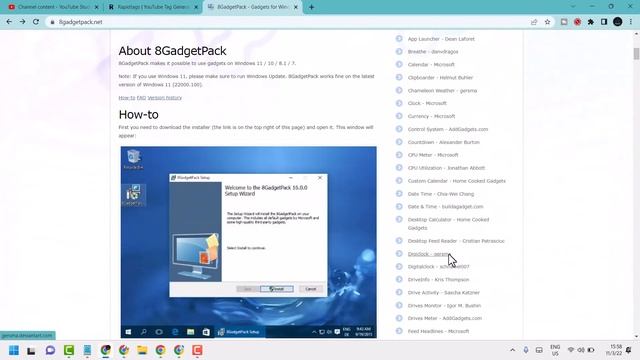Open the CPU Meter - Microsoft entry
640x360 pixels.
[x=433, y=155]
